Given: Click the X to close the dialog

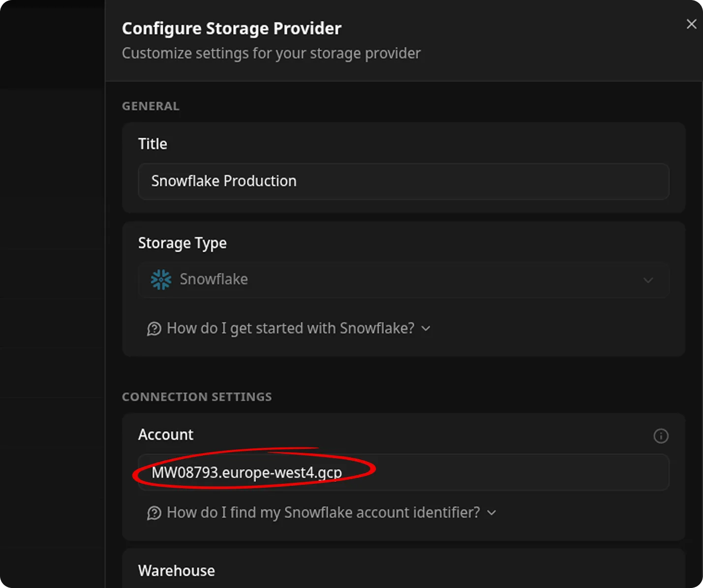Looking at the screenshot, I should (x=691, y=24).
